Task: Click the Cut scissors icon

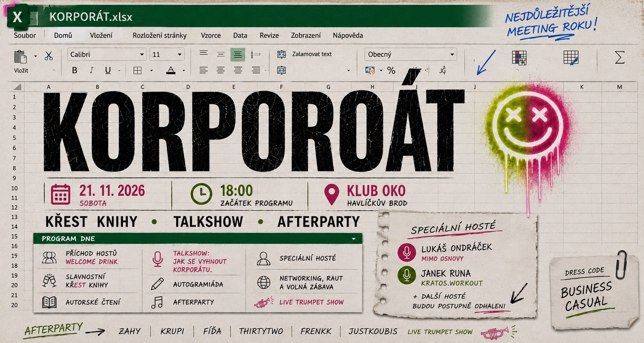Action: (x=49, y=56)
